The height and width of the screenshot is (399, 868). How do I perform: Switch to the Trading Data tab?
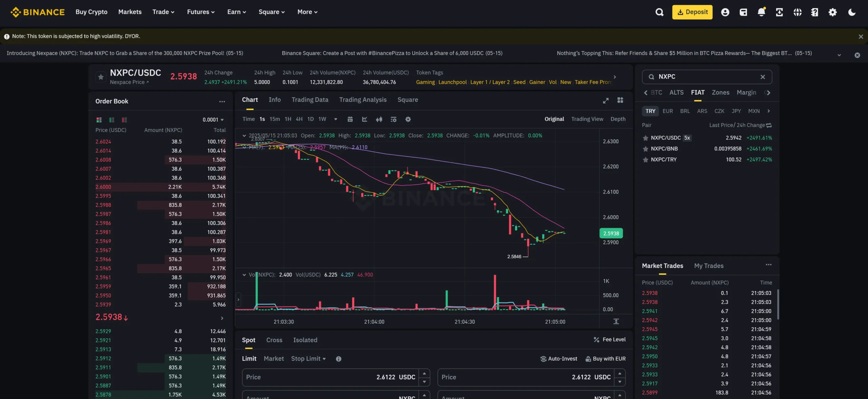click(310, 99)
